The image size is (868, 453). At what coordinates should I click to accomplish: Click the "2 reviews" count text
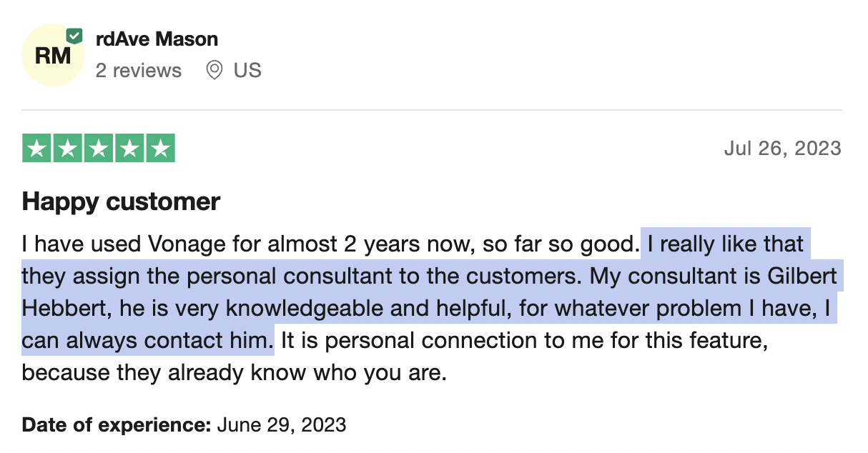(x=139, y=71)
